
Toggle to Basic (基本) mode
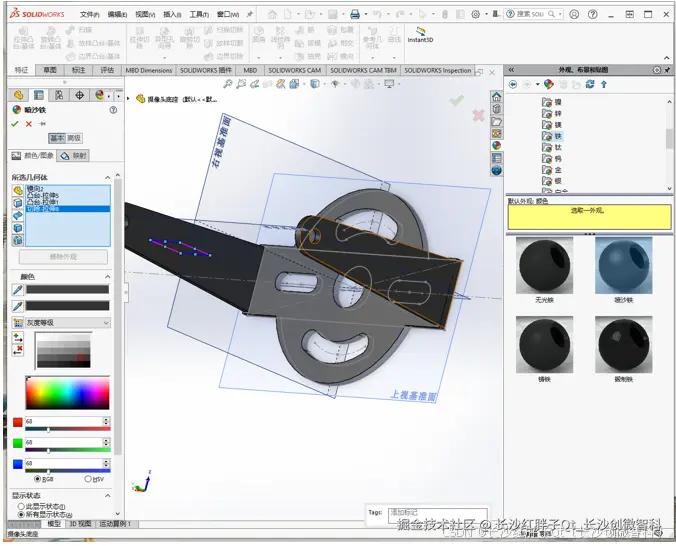57,138
